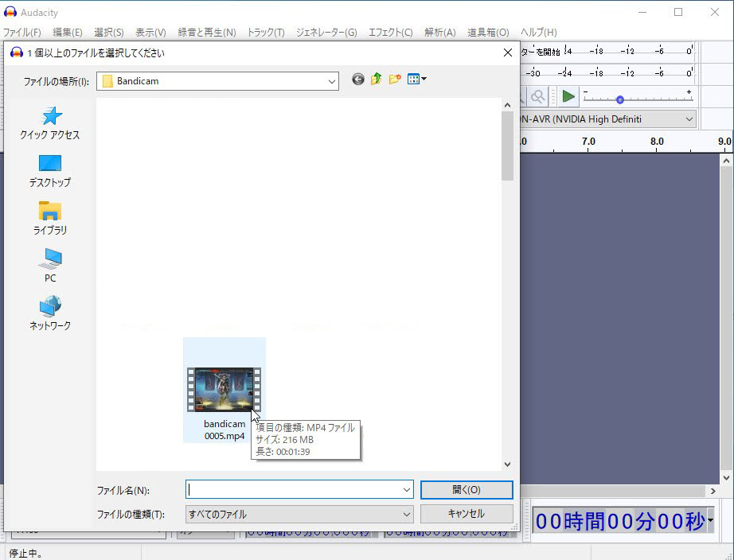Screen dimensions: 734x560
Task: Click the green play-at-speed button
Action: point(568,96)
